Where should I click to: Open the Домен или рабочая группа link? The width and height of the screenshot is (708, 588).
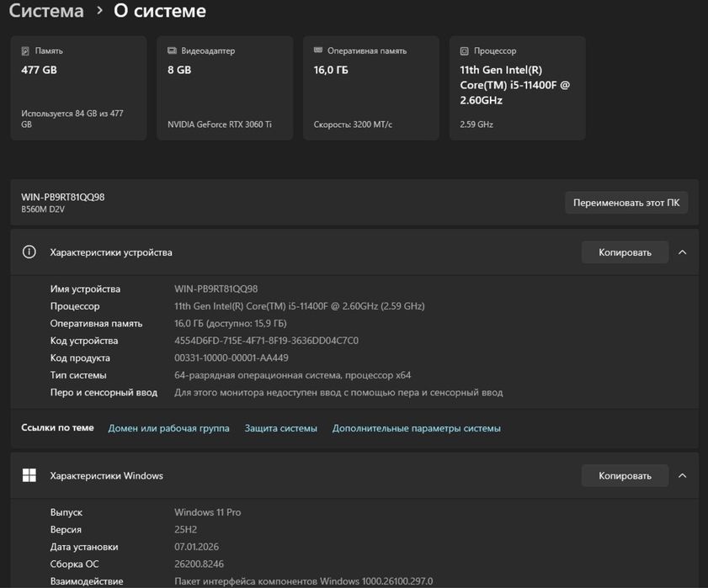tap(168, 428)
